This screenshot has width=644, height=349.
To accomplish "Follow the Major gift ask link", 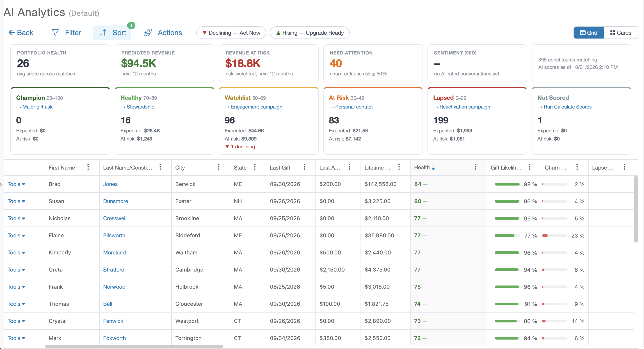I will [34, 107].
